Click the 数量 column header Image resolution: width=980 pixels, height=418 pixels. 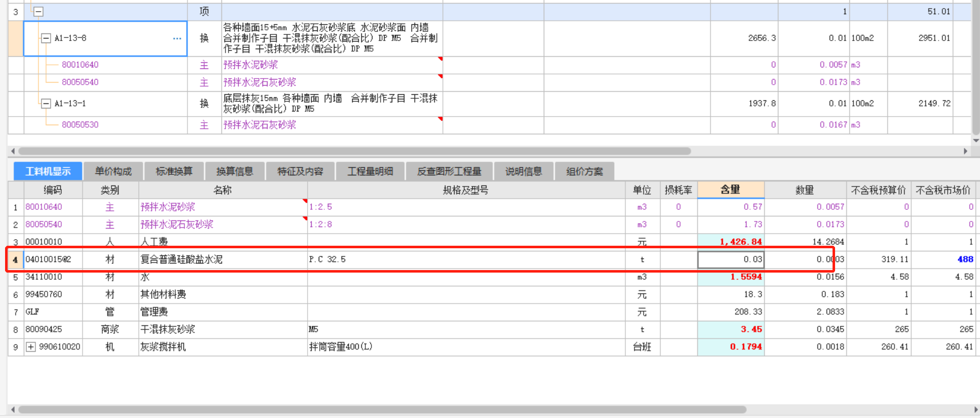click(805, 190)
